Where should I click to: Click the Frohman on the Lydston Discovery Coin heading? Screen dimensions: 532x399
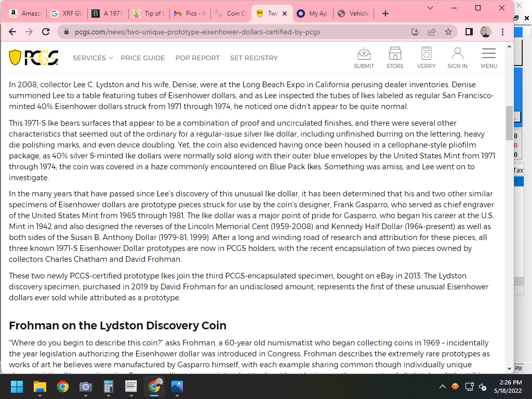click(x=117, y=325)
